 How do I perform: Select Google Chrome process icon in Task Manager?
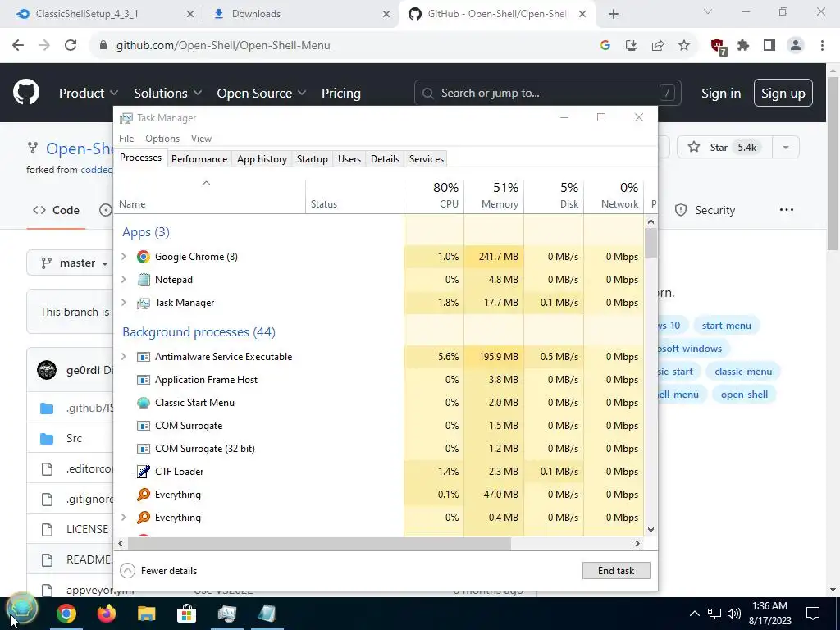143,257
